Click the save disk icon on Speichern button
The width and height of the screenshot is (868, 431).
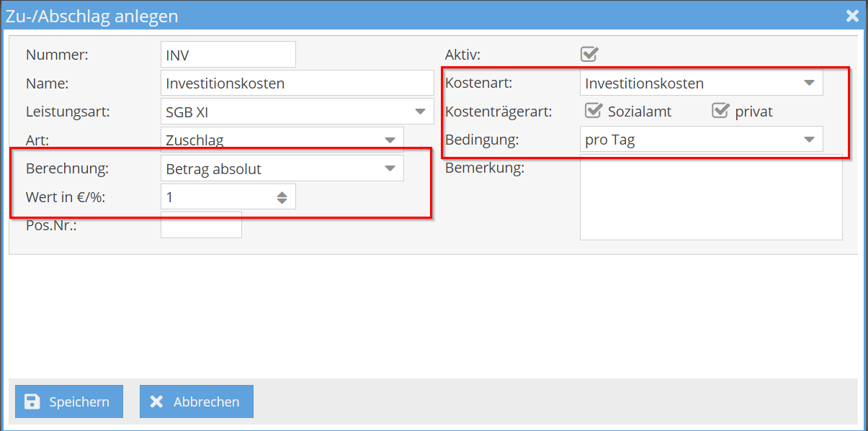coord(32,401)
